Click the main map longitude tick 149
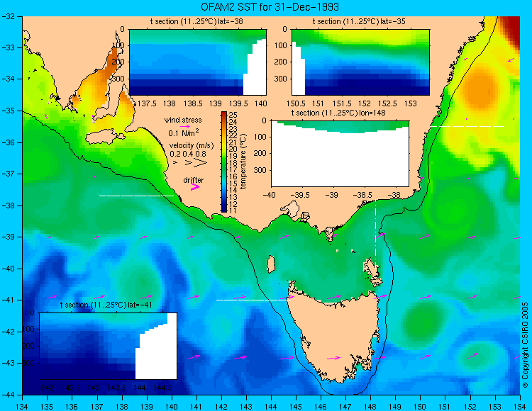This screenshot has height=411, width=532. coord(395,407)
